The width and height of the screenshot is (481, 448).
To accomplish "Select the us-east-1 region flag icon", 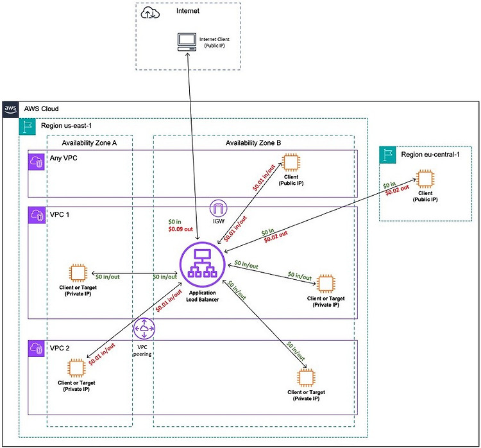I will point(28,127).
